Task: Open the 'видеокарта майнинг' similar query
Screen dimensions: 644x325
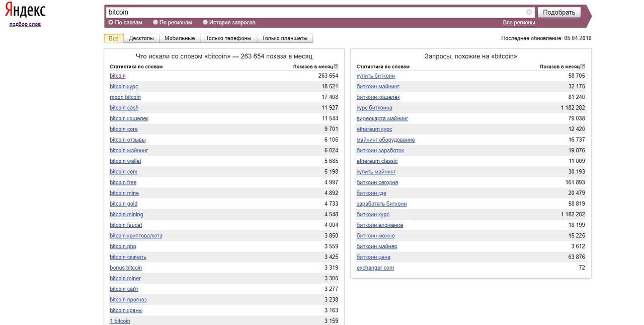Action: tap(382, 118)
